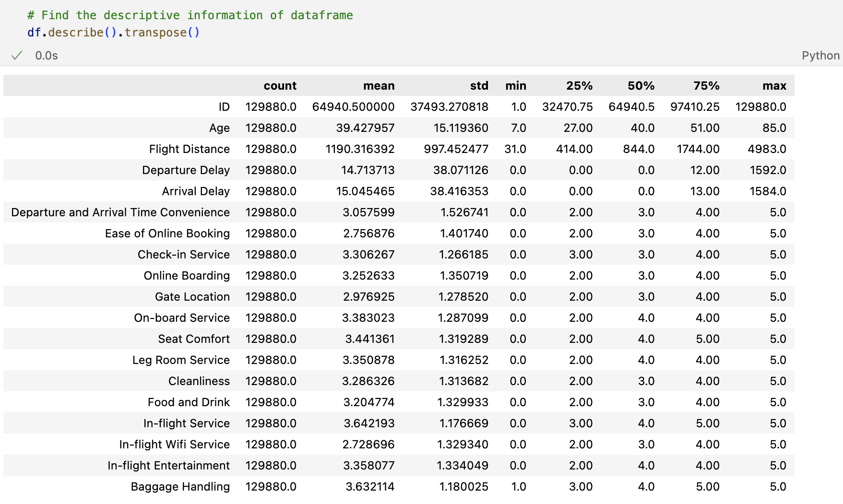This screenshot has height=504, width=843.
Task: Click the green success checkmark icon
Action: point(17,56)
